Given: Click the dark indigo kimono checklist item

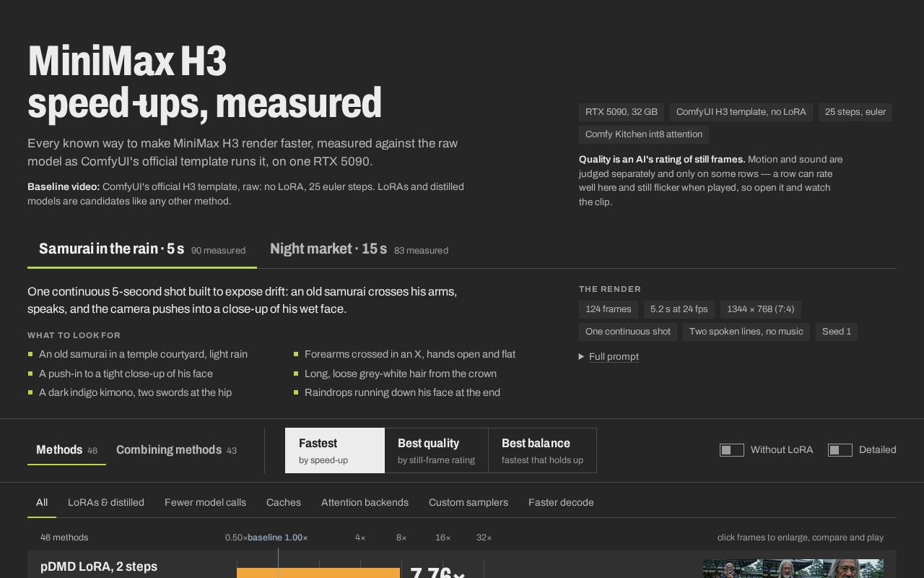Looking at the screenshot, I should (x=135, y=392).
